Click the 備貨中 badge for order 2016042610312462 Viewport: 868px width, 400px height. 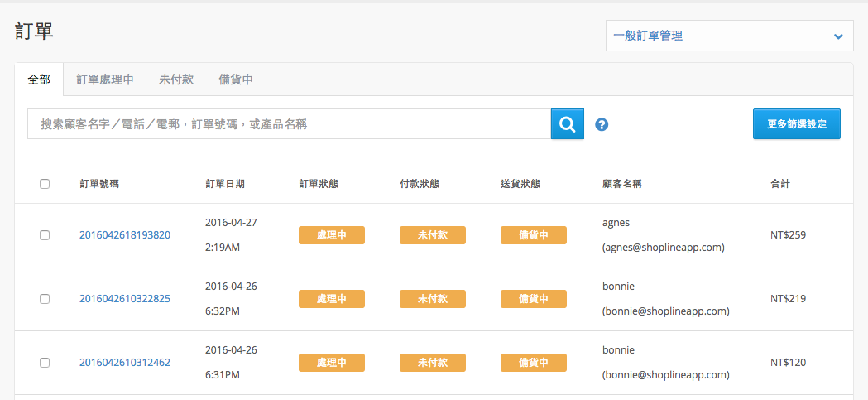click(x=534, y=363)
